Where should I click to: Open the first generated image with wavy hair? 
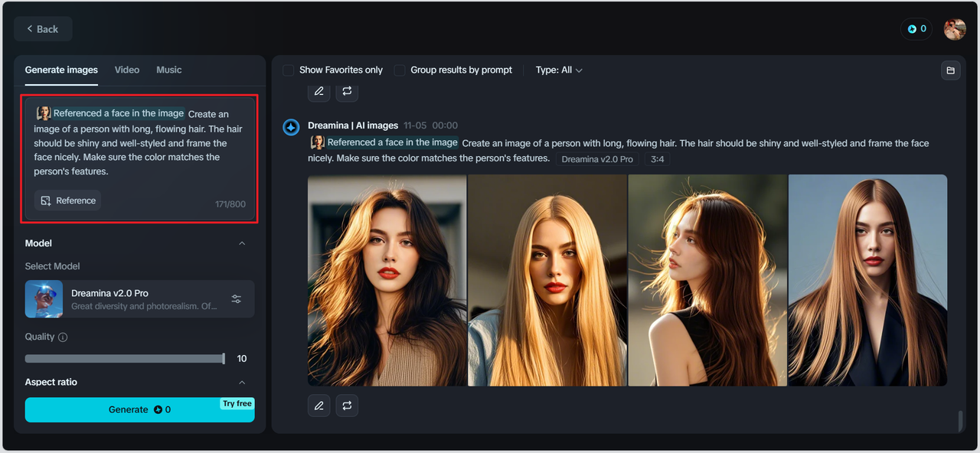tap(387, 280)
